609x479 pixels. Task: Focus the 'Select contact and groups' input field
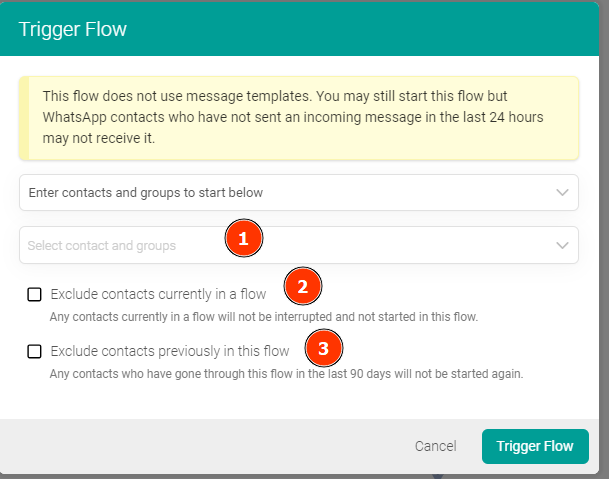coord(120,245)
